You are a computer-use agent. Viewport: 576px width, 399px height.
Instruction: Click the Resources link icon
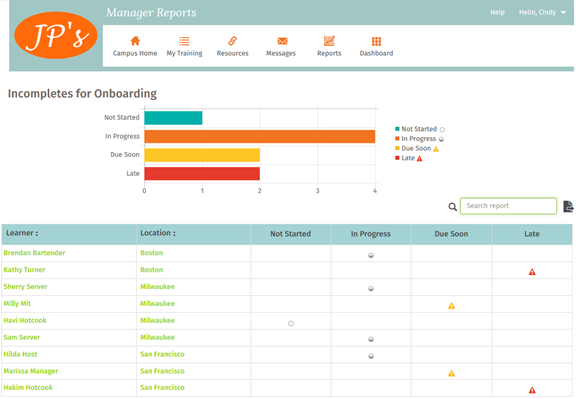[x=232, y=41]
